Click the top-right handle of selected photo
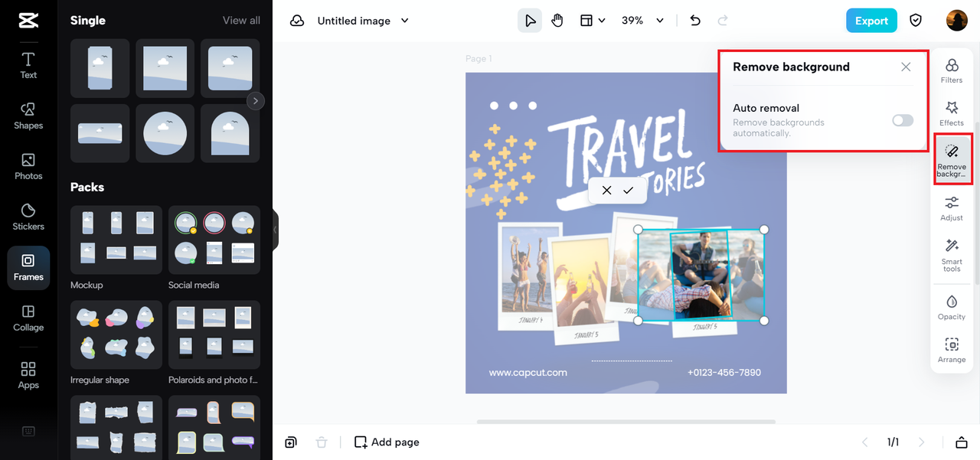The image size is (980, 460). (764, 229)
